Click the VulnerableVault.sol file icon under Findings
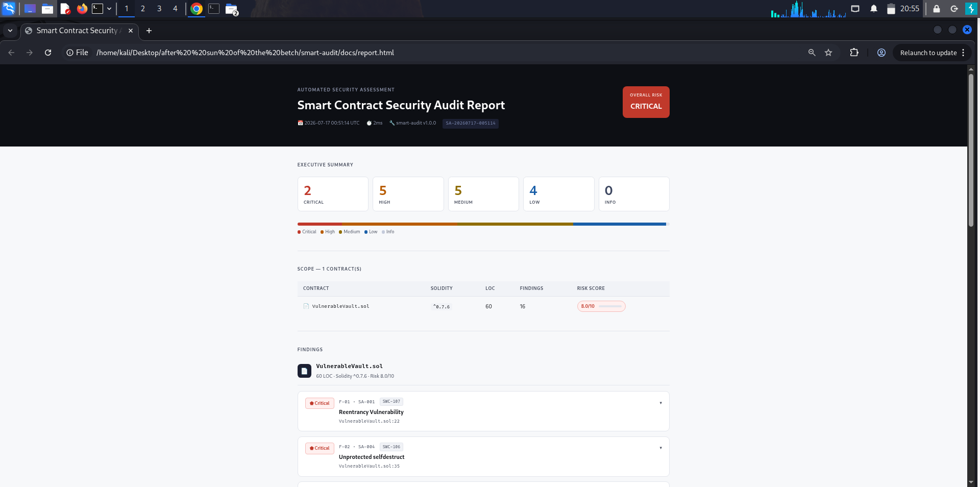980x487 pixels. [x=304, y=371]
